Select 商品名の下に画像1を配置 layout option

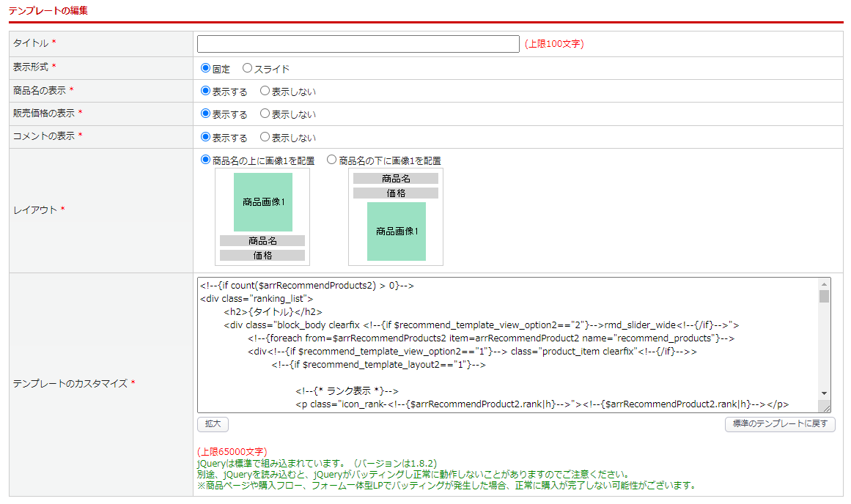pos(332,160)
